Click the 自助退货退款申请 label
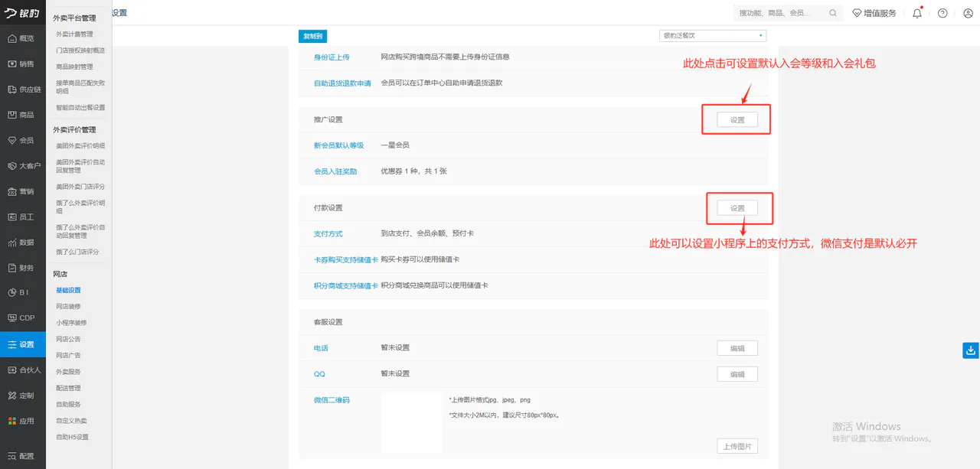 point(342,83)
